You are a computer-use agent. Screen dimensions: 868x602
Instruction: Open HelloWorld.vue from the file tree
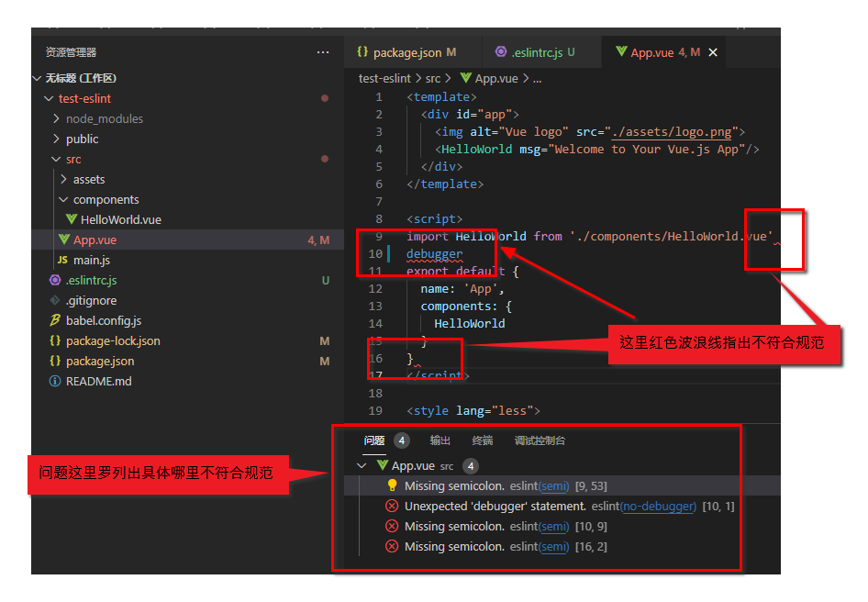coord(121,219)
